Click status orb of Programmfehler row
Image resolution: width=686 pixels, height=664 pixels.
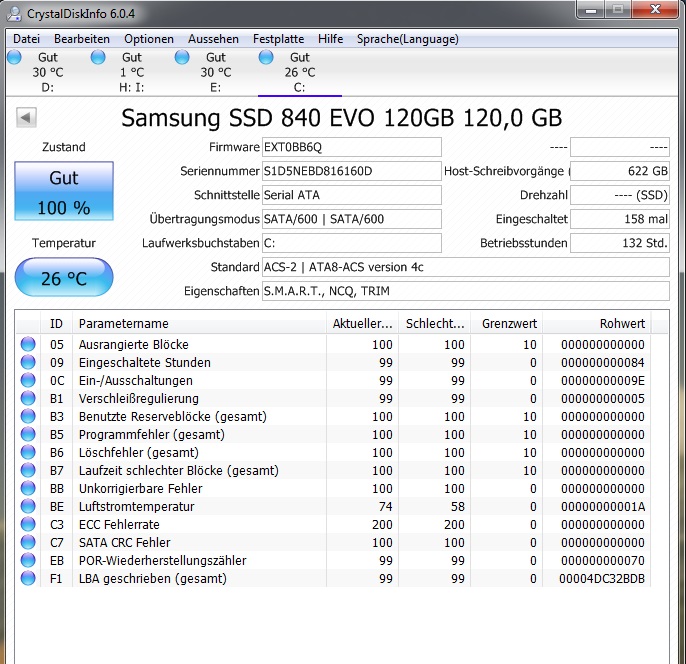point(28,434)
